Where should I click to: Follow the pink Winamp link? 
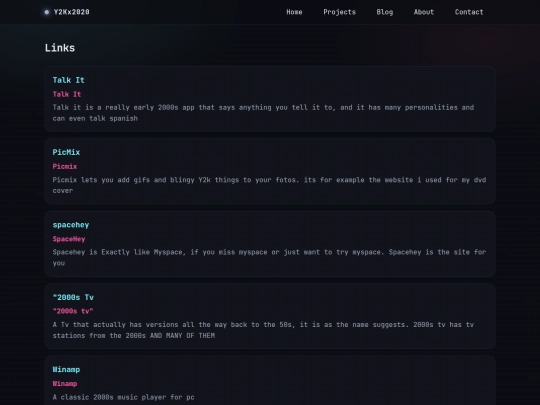tap(65, 384)
